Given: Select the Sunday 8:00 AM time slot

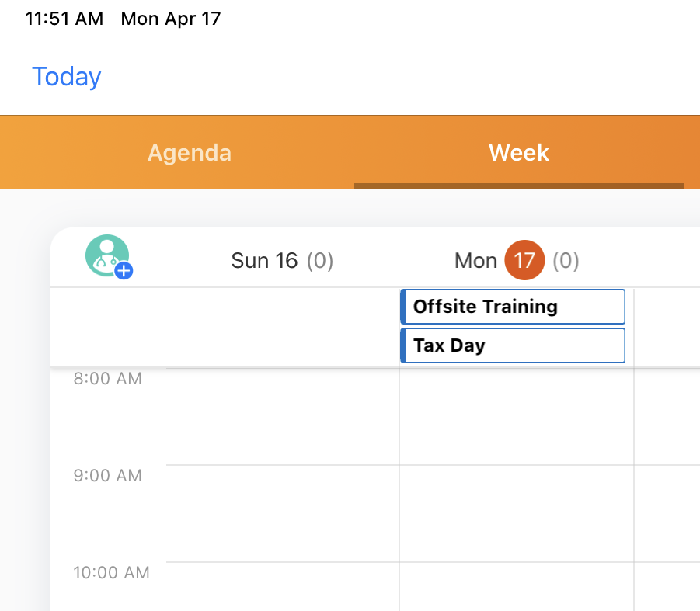Looking at the screenshot, I should (282, 418).
